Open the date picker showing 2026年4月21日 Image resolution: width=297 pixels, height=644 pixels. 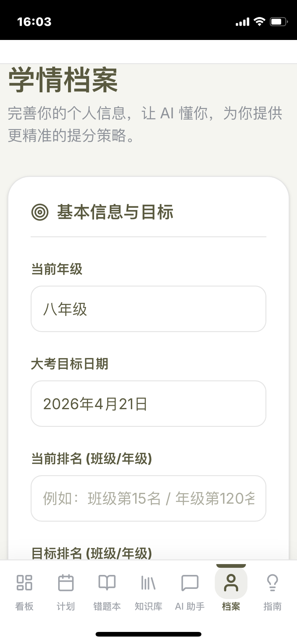pyautogui.click(x=148, y=404)
